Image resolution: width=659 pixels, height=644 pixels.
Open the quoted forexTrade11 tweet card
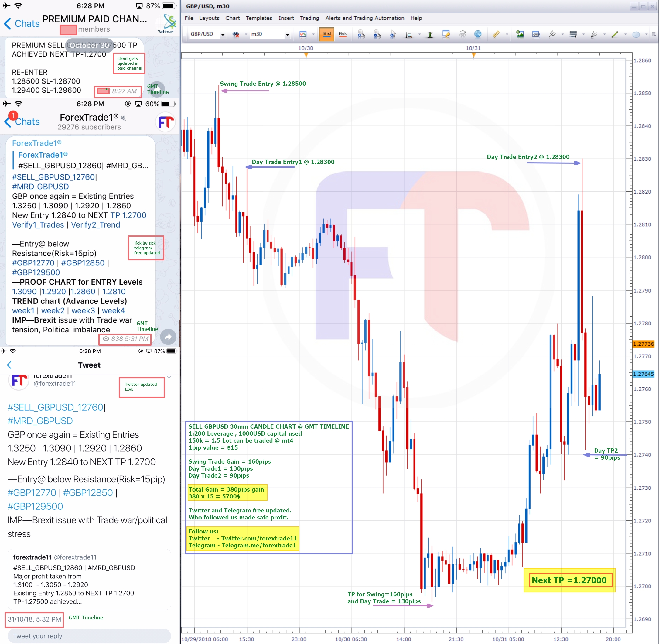coord(89,580)
